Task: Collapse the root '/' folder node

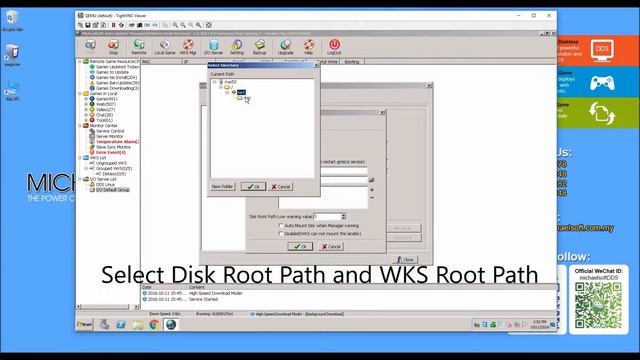Action: [x=221, y=87]
